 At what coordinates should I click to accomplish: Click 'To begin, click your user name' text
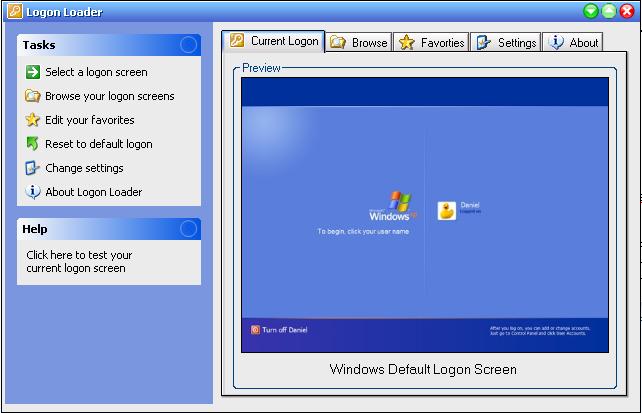click(363, 231)
